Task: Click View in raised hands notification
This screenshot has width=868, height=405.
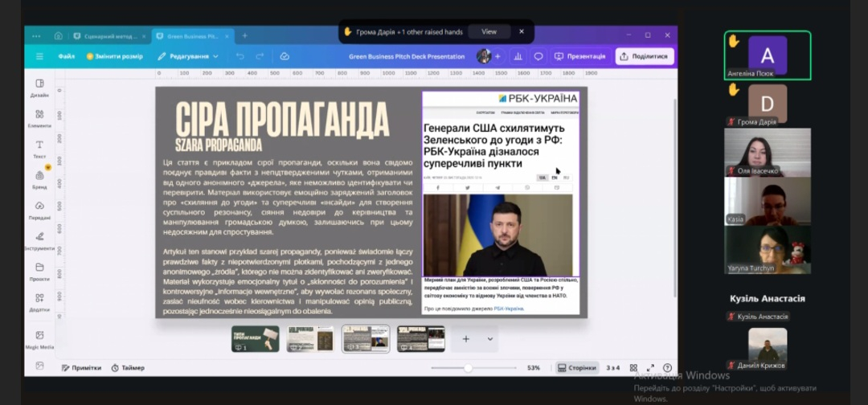Action: (x=489, y=32)
